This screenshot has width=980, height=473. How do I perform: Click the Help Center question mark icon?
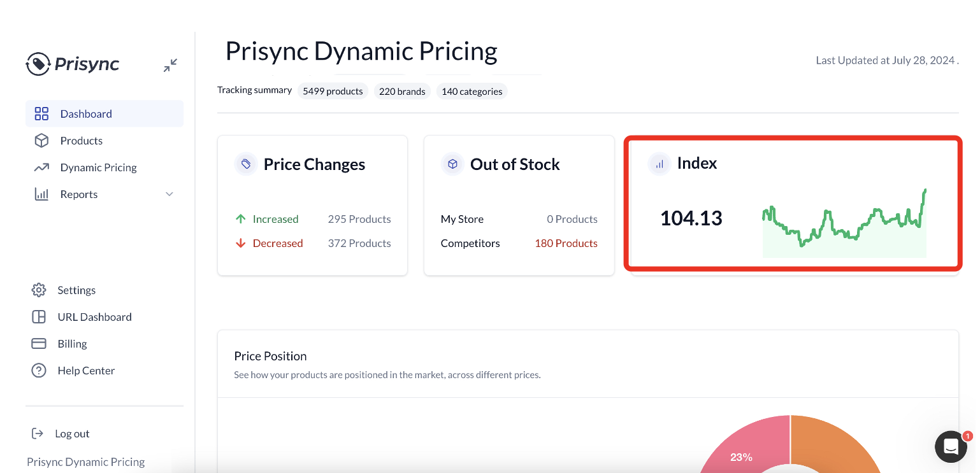(x=39, y=371)
